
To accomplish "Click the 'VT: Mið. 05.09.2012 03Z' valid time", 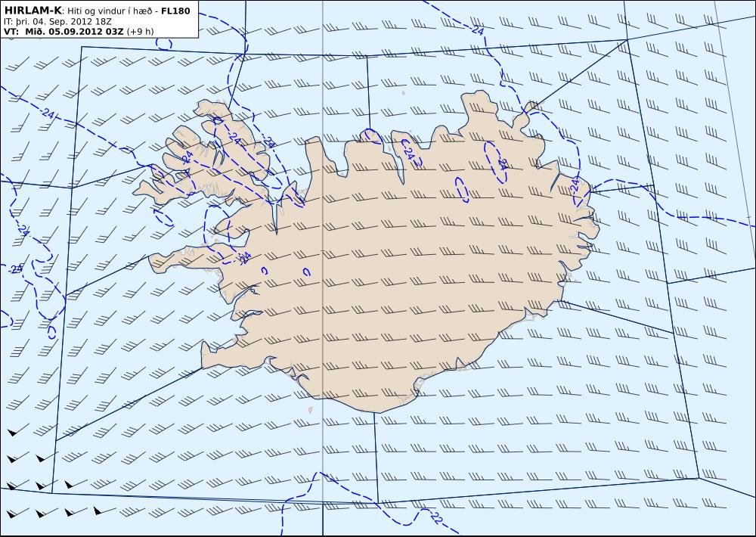I will [64, 31].
